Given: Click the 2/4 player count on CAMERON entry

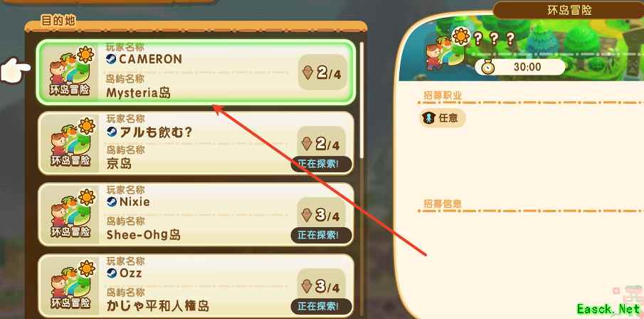Looking at the screenshot, I should coord(323,73).
